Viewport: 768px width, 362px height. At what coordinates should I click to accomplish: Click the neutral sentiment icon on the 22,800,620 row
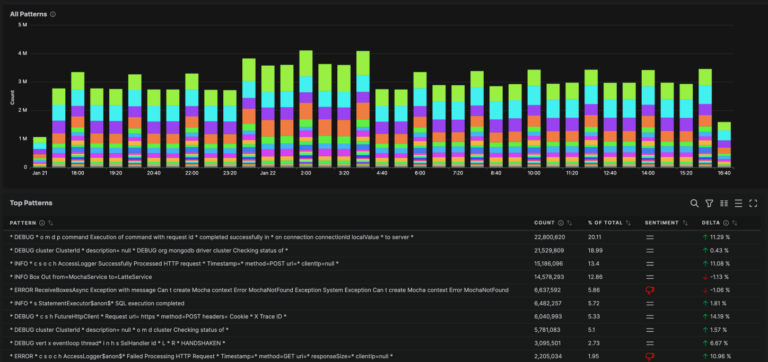pos(650,237)
